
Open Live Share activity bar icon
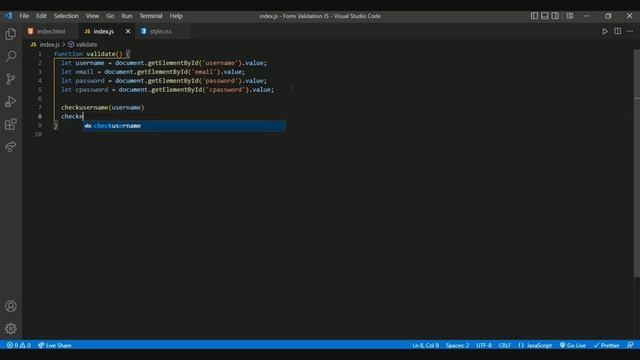[11, 147]
